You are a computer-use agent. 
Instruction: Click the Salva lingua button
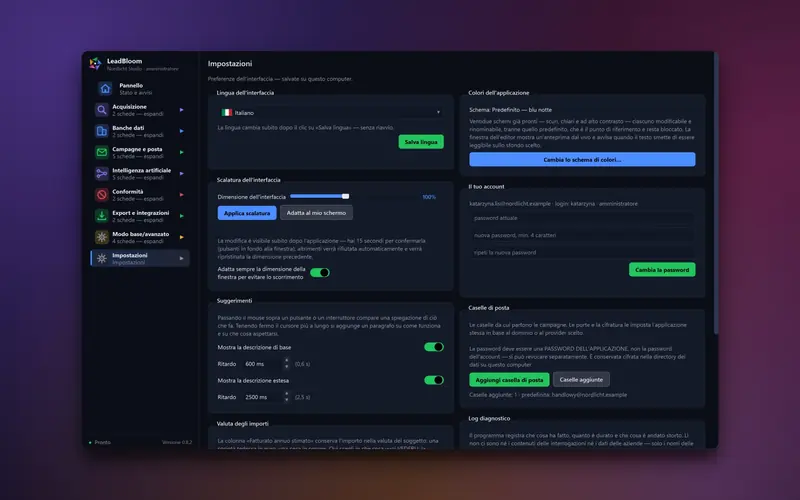(421, 142)
